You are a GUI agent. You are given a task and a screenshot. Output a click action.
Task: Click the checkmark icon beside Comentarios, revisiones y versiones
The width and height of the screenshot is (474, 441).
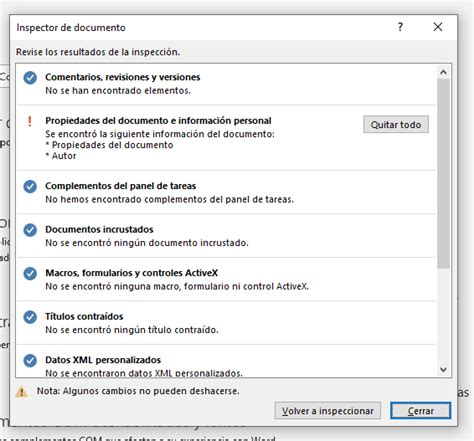(x=30, y=78)
